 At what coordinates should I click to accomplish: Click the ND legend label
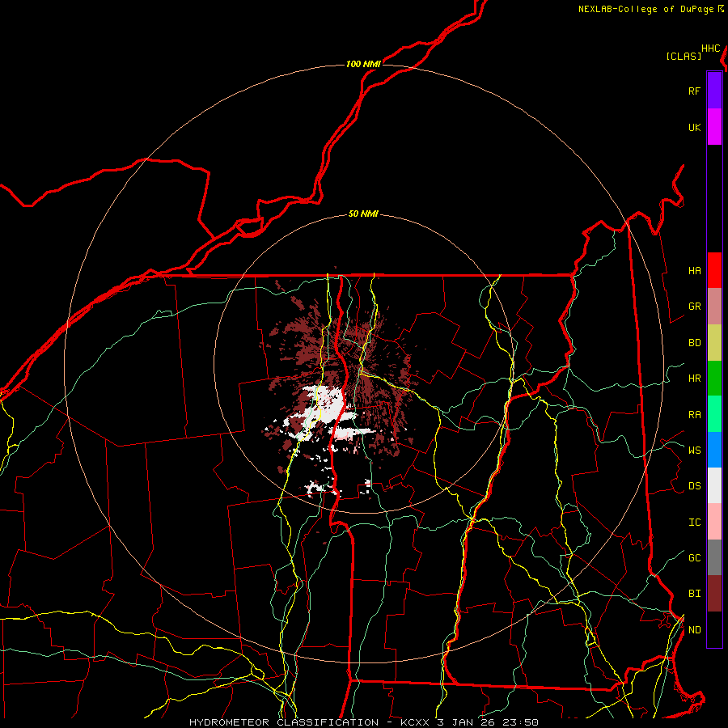pos(694,630)
